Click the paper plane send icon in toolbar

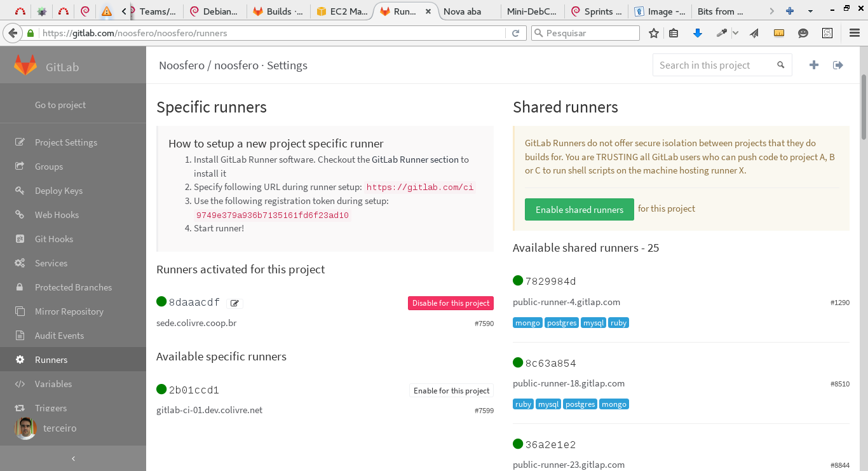tap(754, 33)
